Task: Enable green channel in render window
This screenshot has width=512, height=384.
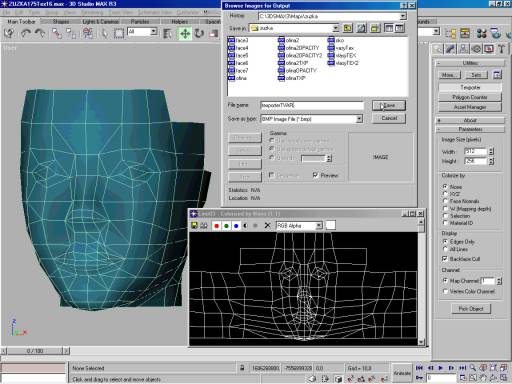Action: pyautogui.click(x=226, y=226)
